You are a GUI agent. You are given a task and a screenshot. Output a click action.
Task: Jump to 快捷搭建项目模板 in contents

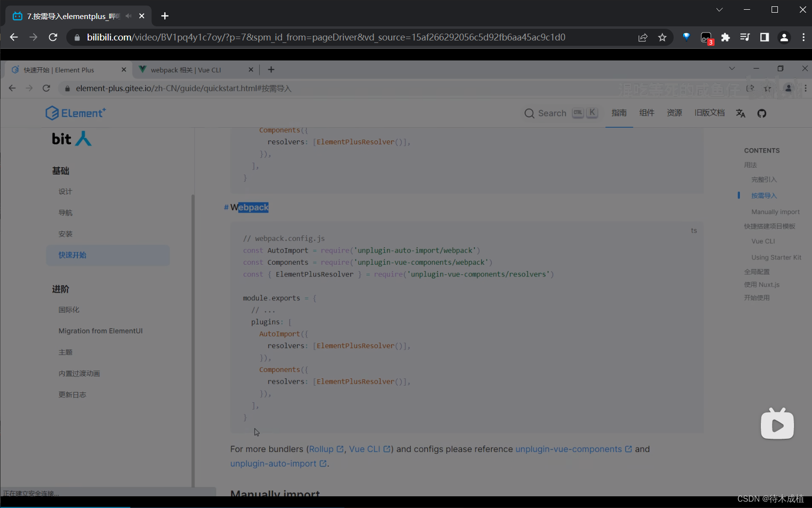click(x=769, y=226)
